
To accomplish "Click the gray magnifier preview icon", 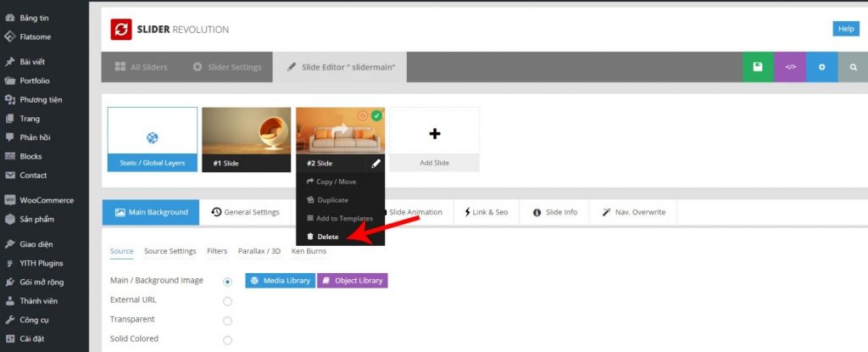I will [853, 67].
